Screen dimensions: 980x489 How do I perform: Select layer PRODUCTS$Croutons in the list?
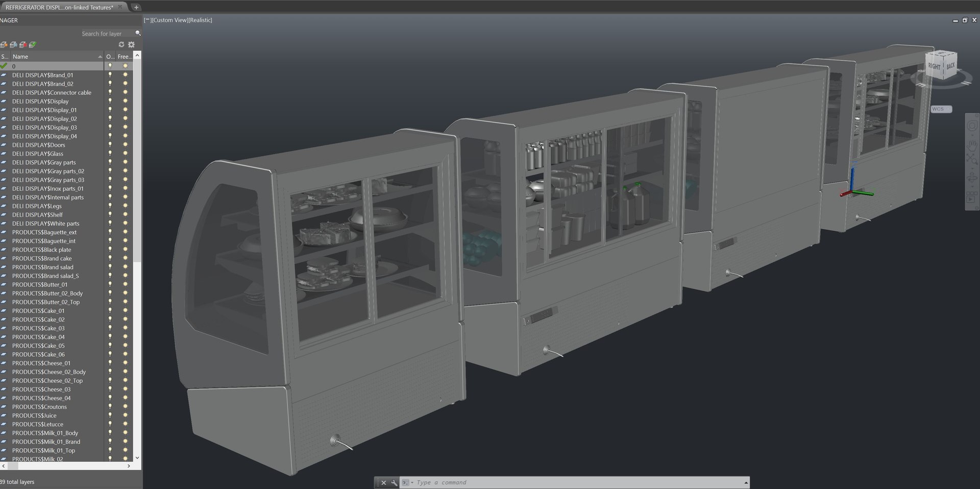coord(40,407)
